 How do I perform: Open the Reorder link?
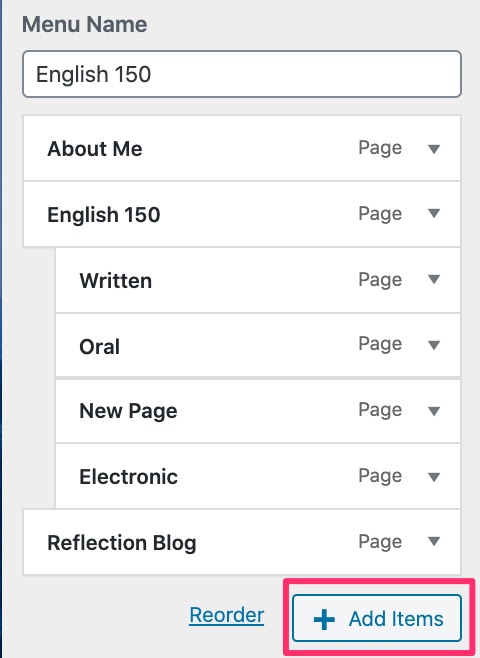(x=227, y=616)
